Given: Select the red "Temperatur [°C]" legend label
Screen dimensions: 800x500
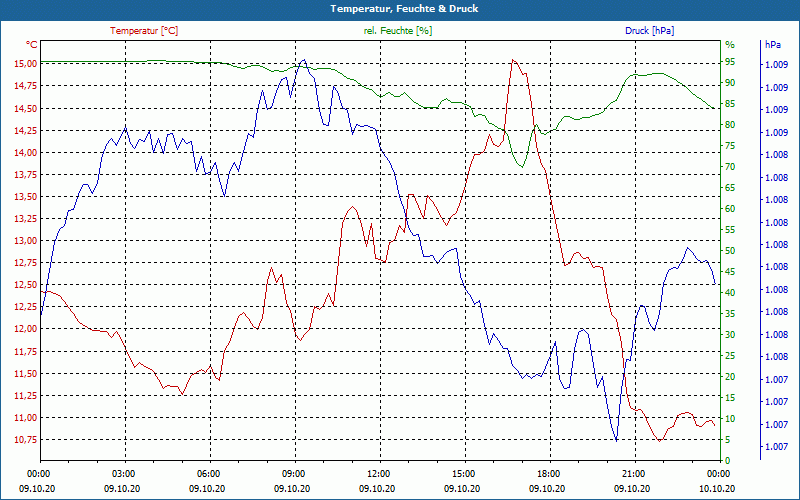Looking at the screenshot, I should [x=144, y=31].
